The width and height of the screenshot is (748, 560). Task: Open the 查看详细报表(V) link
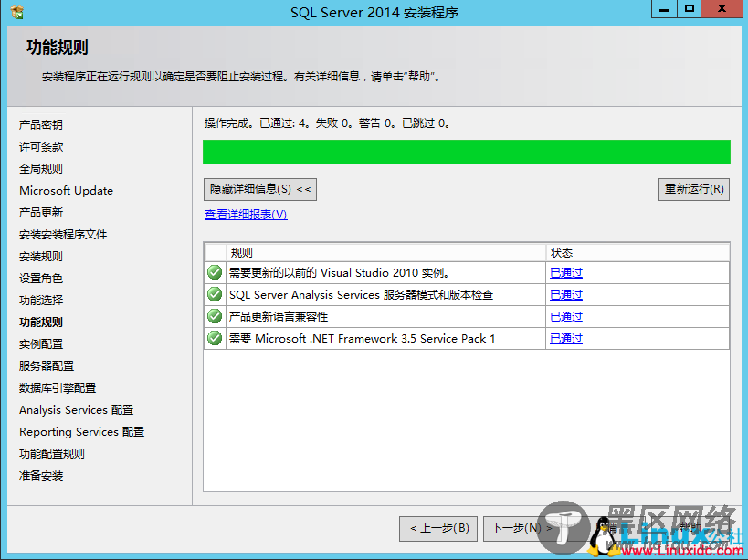tap(246, 215)
